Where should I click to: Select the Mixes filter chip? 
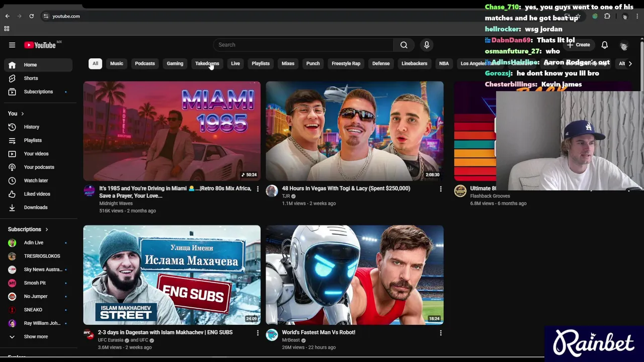(288, 63)
